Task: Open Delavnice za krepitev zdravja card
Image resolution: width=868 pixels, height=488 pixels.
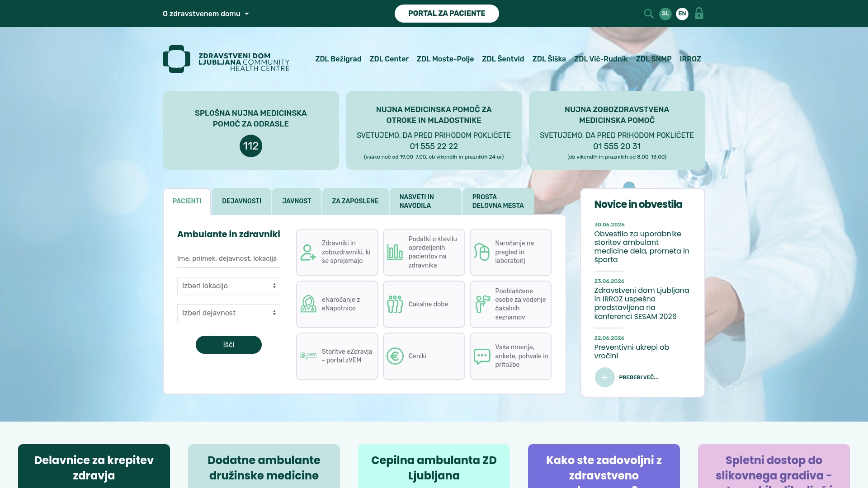Action: click(x=94, y=466)
